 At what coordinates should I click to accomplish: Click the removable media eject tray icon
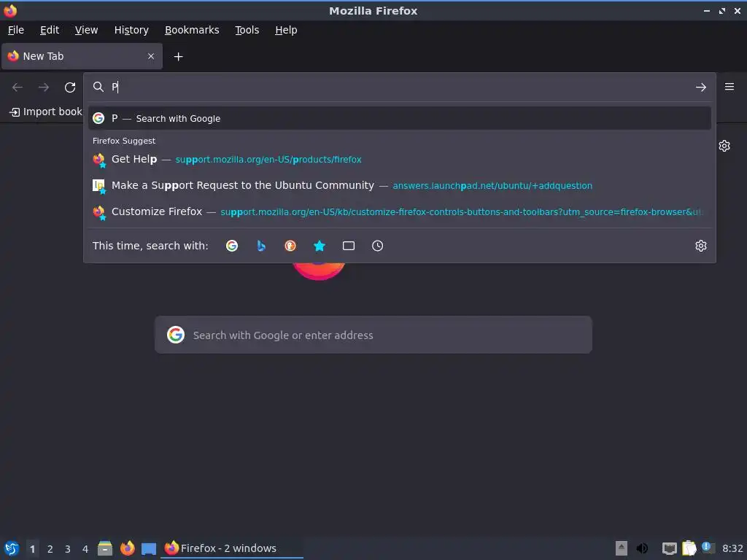pos(622,548)
